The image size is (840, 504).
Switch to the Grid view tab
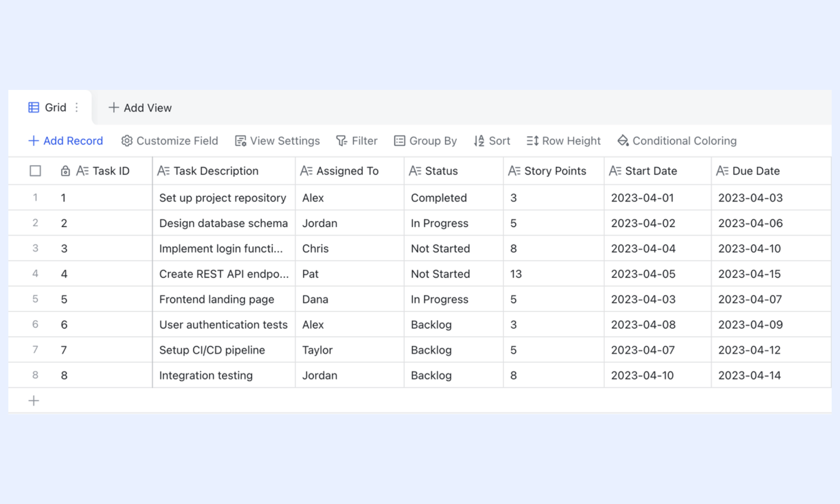tap(50, 108)
